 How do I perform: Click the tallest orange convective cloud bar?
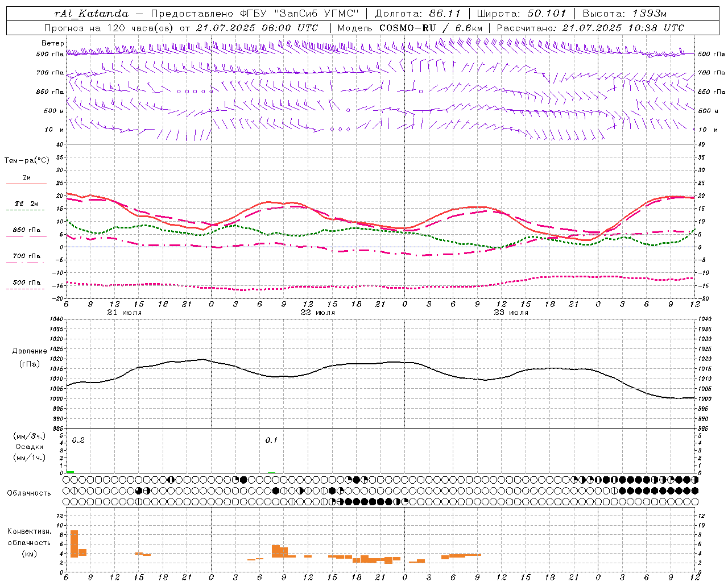point(74,543)
